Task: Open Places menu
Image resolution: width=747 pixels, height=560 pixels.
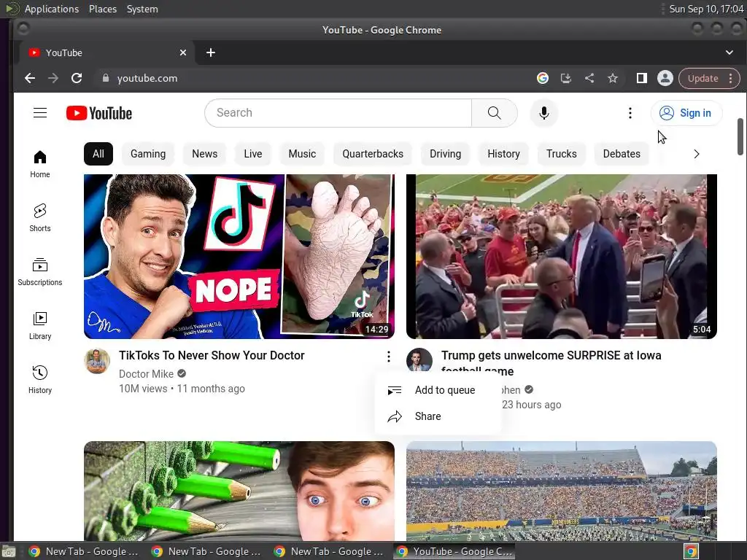Action: coord(103,9)
